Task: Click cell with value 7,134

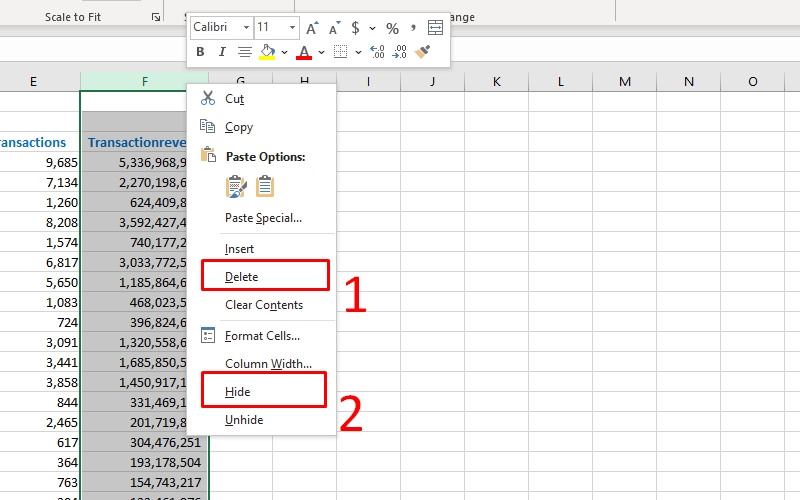Action: click(x=40, y=182)
